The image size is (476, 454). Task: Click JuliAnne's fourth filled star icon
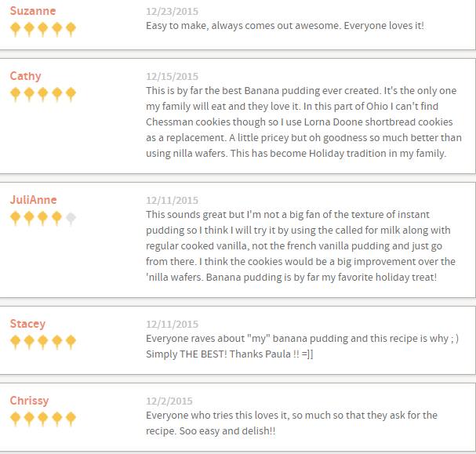[56, 218]
